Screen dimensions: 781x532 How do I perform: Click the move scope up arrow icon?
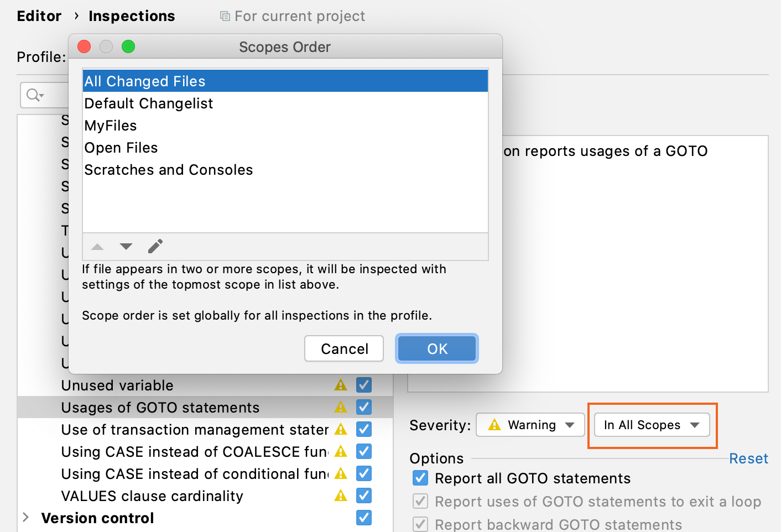pyautogui.click(x=97, y=247)
